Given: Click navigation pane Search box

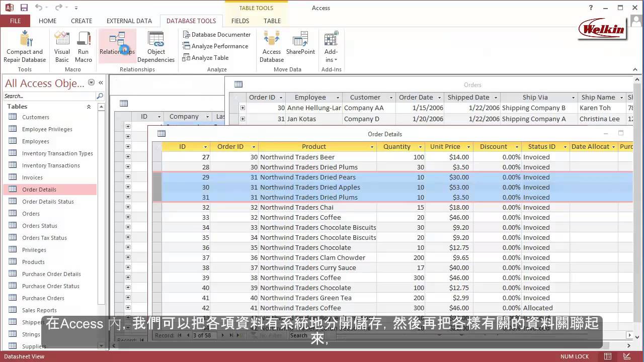Looking at the screenshot, I should click(x=49, y=96).
